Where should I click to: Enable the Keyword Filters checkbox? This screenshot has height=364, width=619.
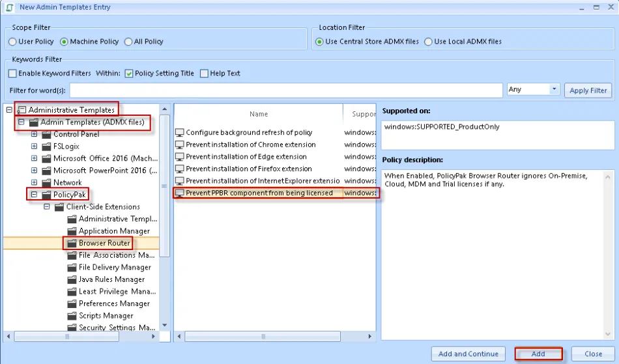(12, 74)
